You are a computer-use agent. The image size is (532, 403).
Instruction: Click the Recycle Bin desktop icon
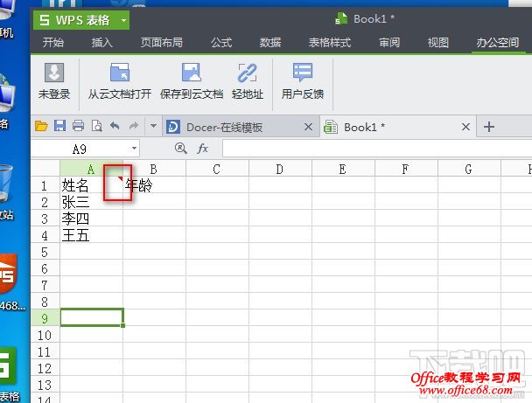(6, 184)
